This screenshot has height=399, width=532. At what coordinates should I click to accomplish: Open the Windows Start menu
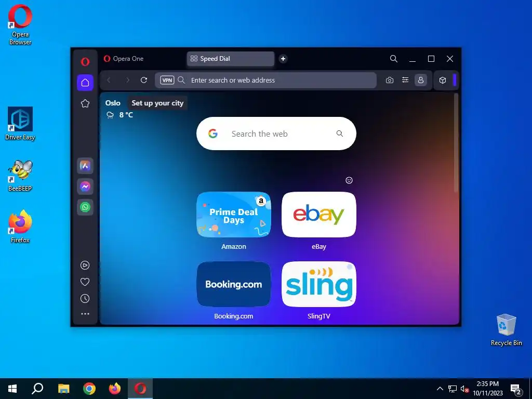point(12,389)
